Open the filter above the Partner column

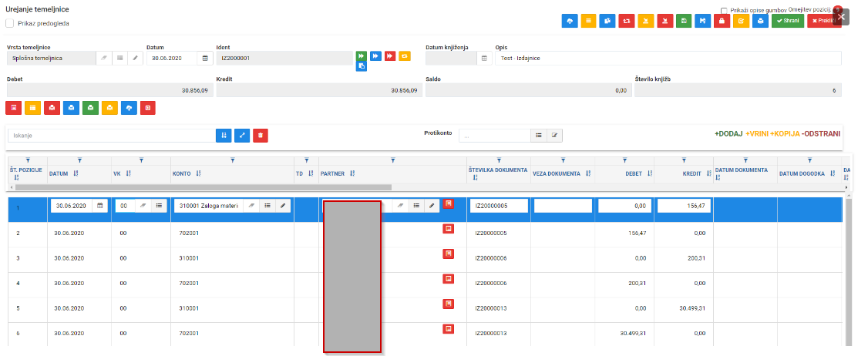point(393,160)
